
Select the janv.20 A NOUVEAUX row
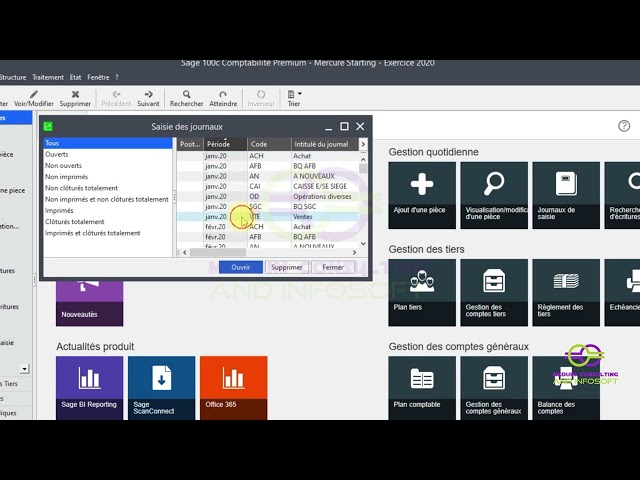pos(268,176)
